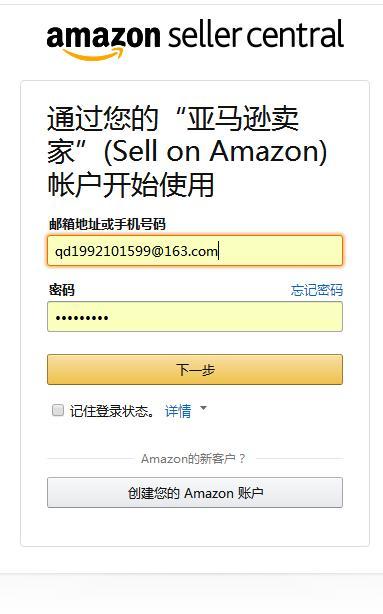
Task: Open the 忘记密码 forgot password link
Action: (x=316, y=290)
